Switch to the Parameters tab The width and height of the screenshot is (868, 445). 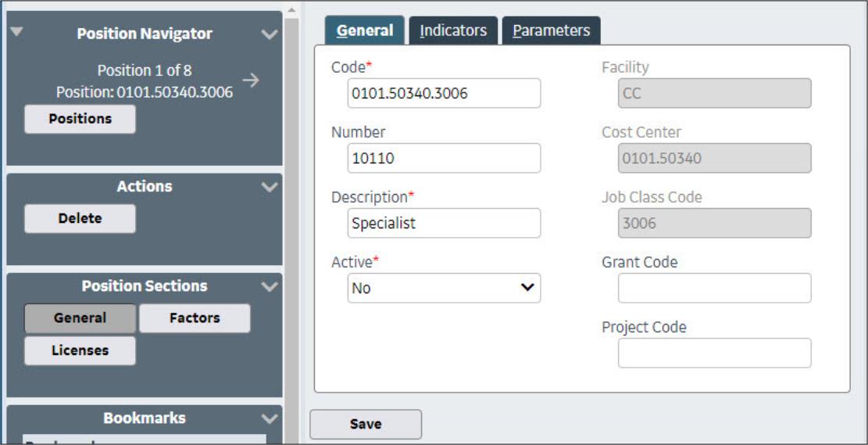pyautogui.click(x=551, y=31)
